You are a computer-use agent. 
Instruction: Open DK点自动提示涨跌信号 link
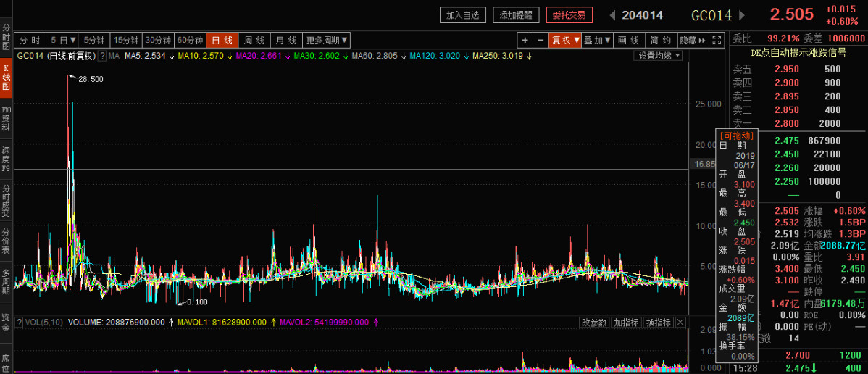click(x=798, y=53)
